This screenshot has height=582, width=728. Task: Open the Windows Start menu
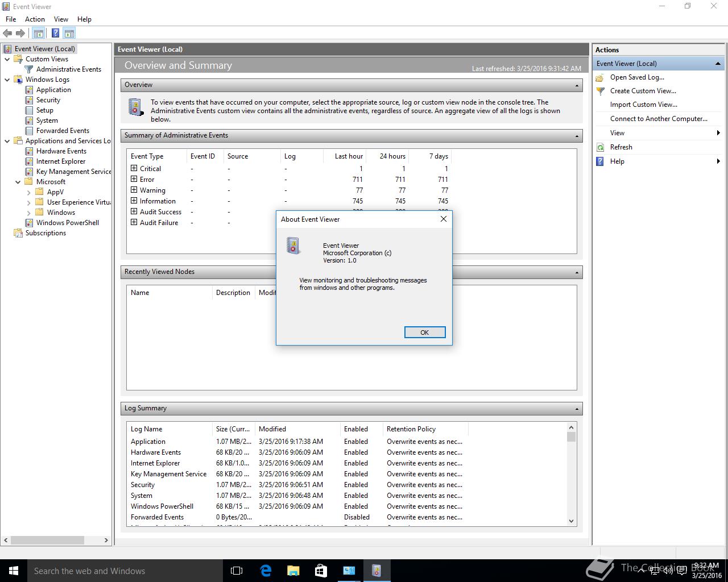[x=14, y=571]
